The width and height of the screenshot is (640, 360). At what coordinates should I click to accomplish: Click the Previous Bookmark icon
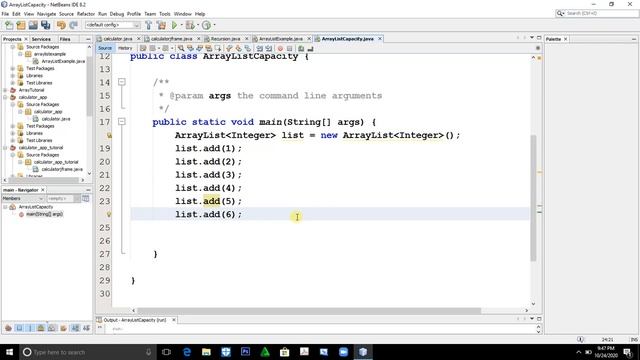pyautogui.click(x=229, y=48)
